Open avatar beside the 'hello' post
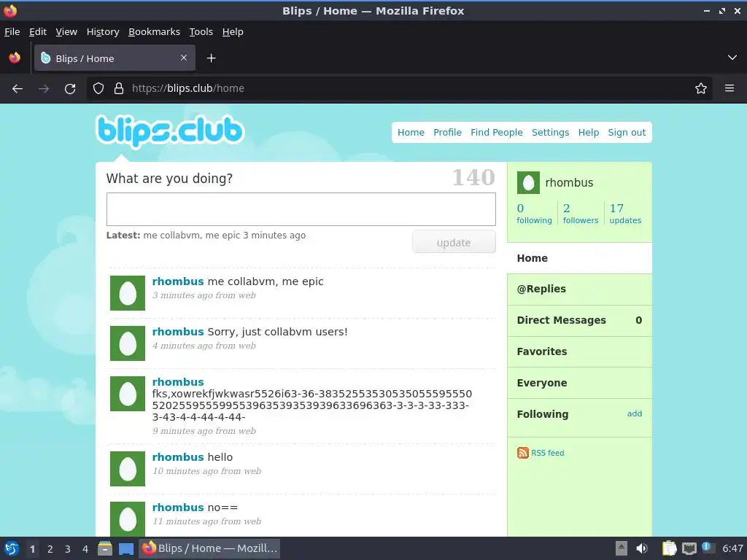Screen dimensions: 747x560 pyautogui.click(x=128, y=469)
